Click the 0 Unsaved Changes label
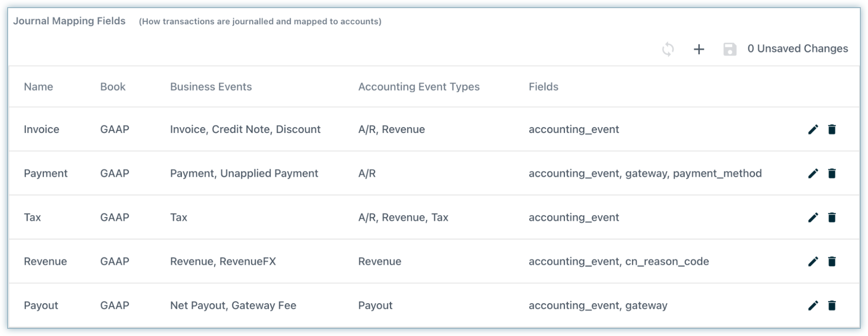The height and width of the screenshot is (336, 868). point(797,49)
